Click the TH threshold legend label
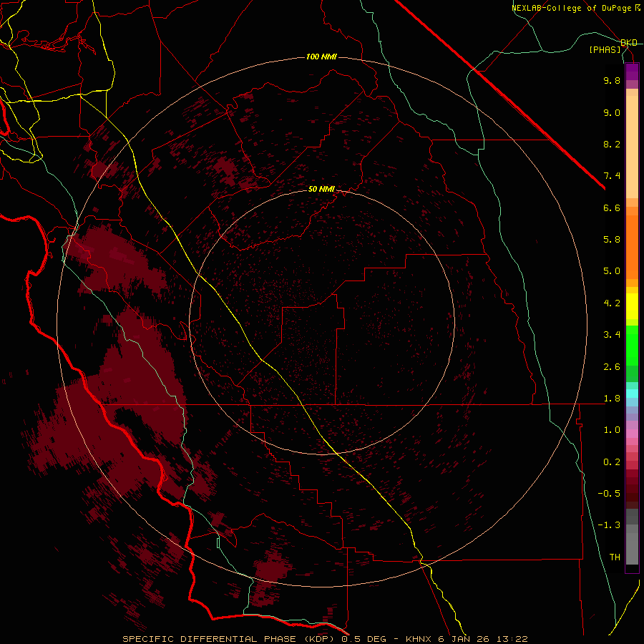The height and width of the screenshot is (644, 644). 615,557
